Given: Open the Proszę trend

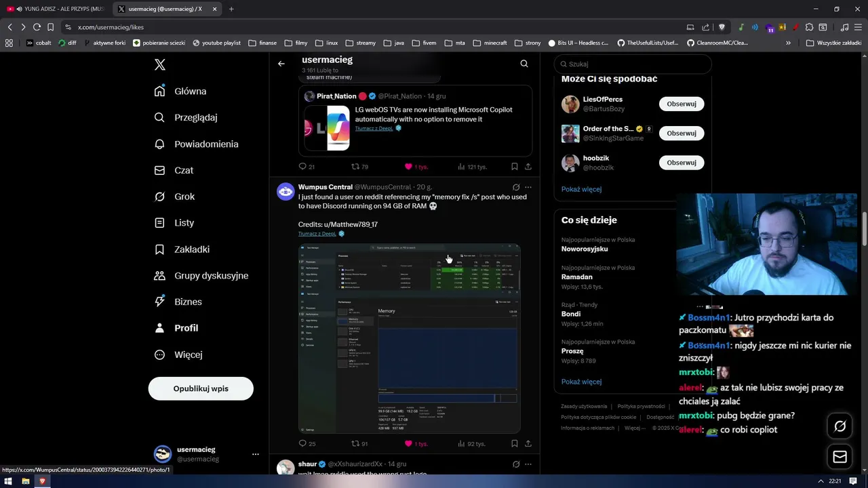Looking at the screenshot, I should coord(572,351).
